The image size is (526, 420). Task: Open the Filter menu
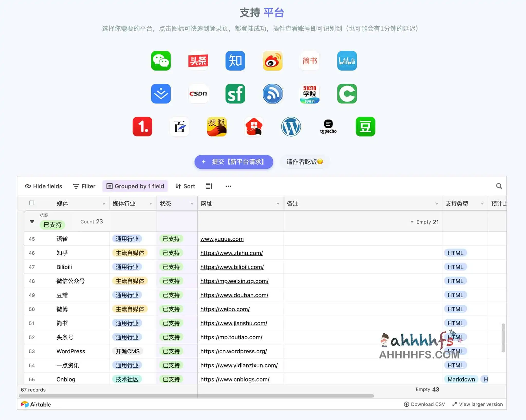tap(84, 186)
